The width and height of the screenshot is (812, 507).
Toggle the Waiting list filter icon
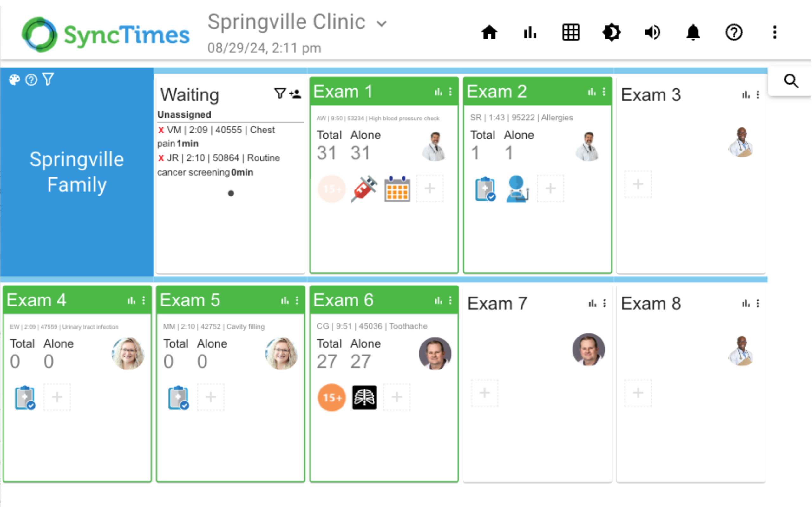(279, 93)
